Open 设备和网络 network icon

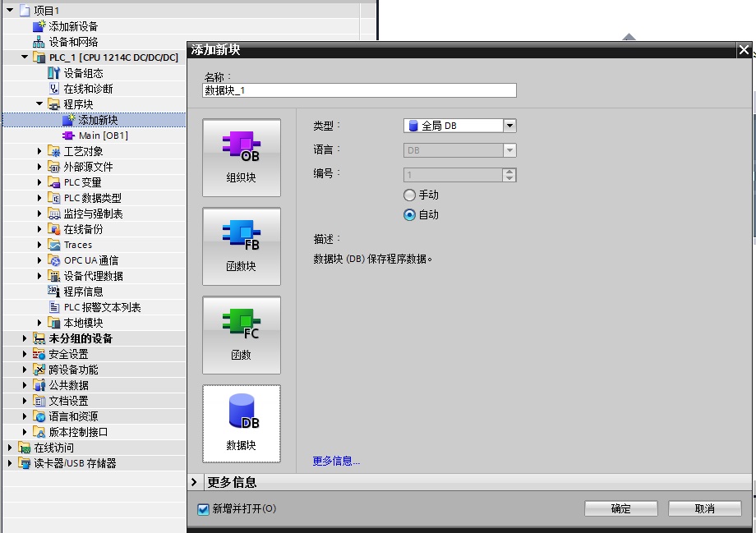point(39,42)
